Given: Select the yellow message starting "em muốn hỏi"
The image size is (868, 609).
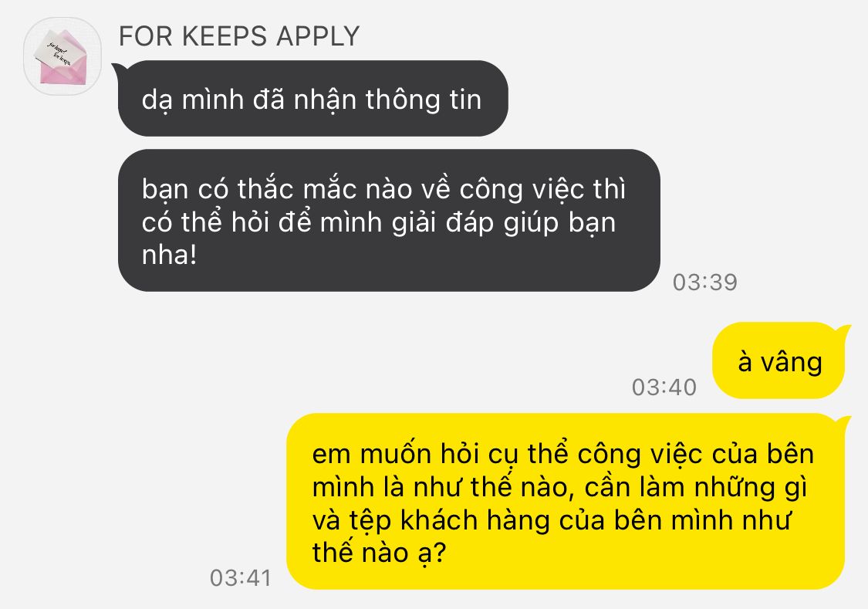Looking at the screenshot, I should 566,501.
